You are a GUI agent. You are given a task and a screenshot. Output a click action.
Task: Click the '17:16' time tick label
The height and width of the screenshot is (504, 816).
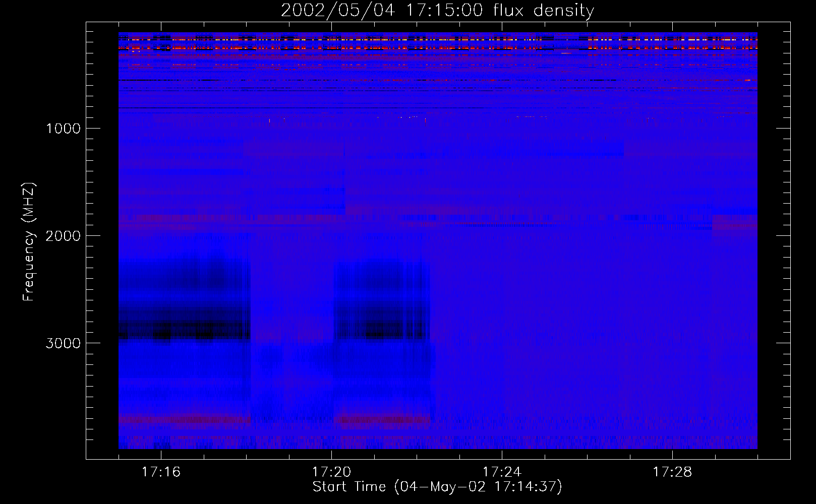[x=161, y=472]
